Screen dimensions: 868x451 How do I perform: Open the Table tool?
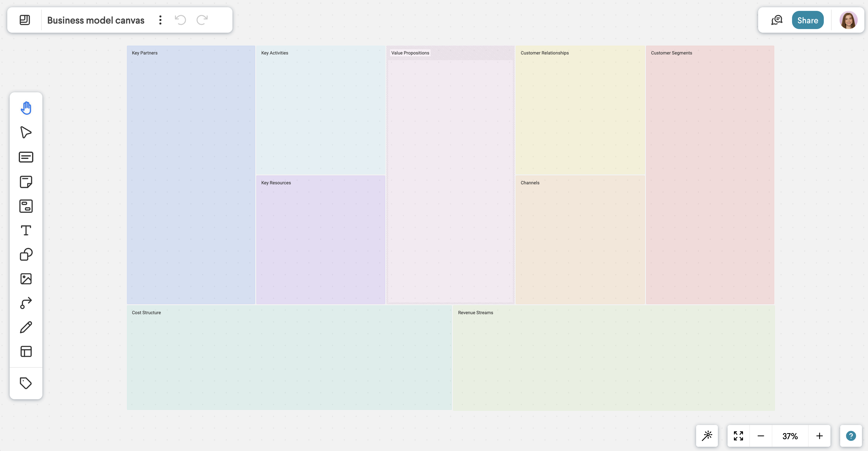click(x=26, y=351)
